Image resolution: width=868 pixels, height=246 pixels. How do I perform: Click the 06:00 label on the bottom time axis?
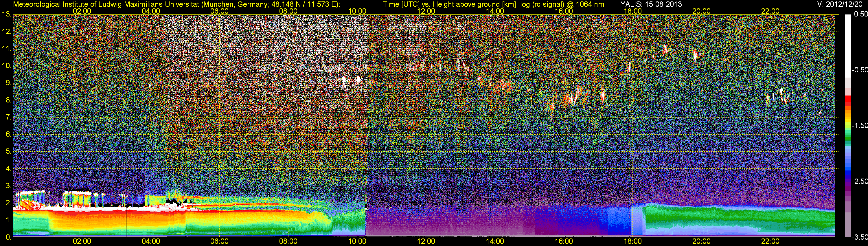(x=219, y=241)
